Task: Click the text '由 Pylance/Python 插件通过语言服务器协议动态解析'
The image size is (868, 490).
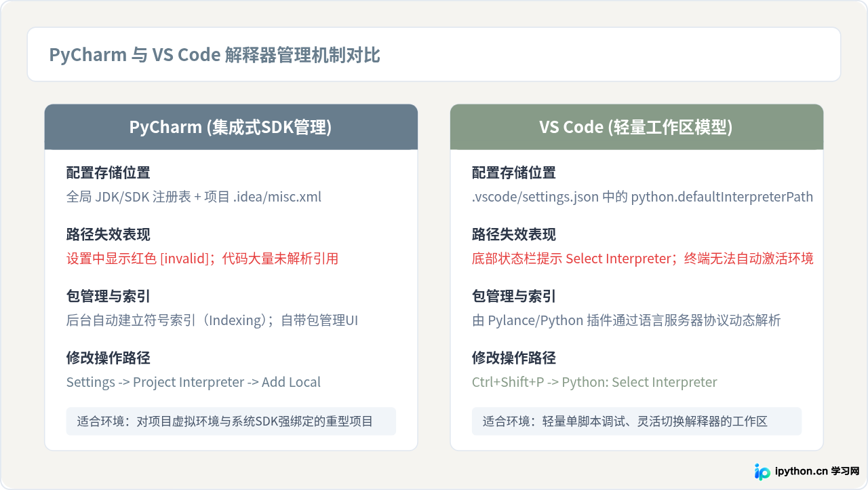Action: coord(627,320)
